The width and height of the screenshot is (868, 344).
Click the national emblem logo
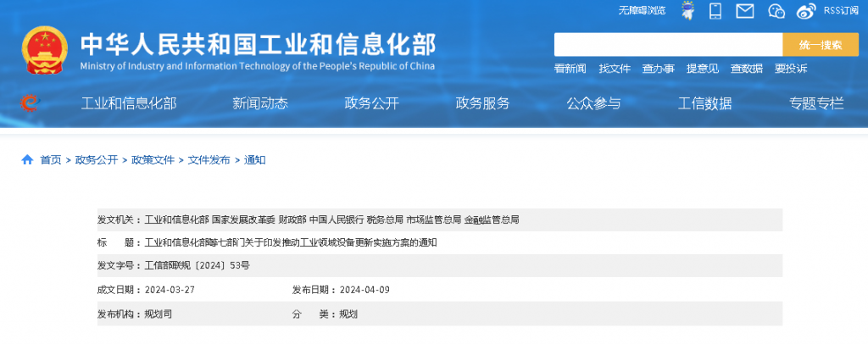click(x=45, y=50)
